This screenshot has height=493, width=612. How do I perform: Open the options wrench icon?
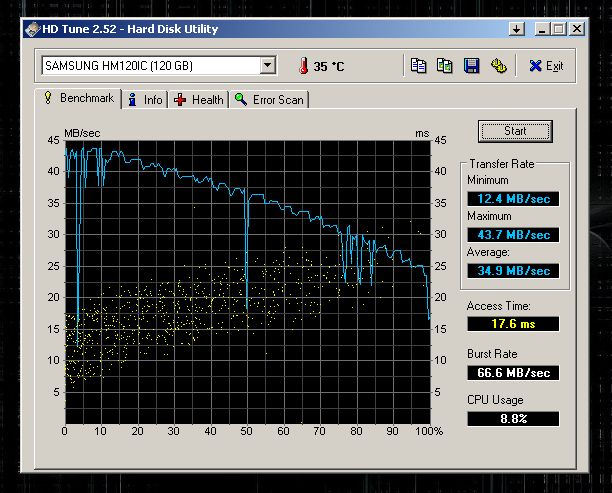coord(497,66)
